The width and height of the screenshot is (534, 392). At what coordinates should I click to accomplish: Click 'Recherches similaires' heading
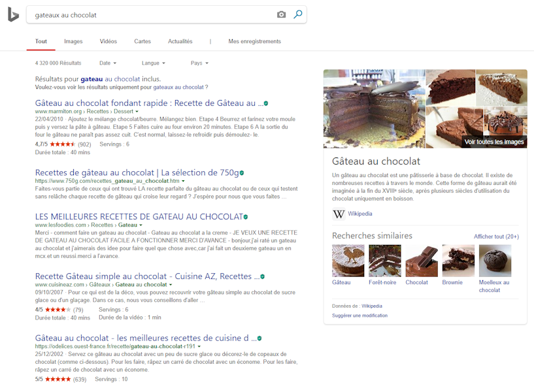[x=373, y=236]
